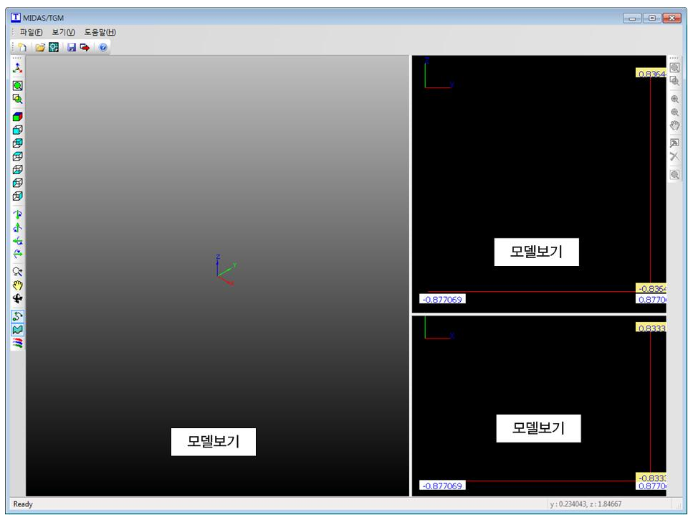
Task: Click the Open folder icon
Action: click(40, 47)
